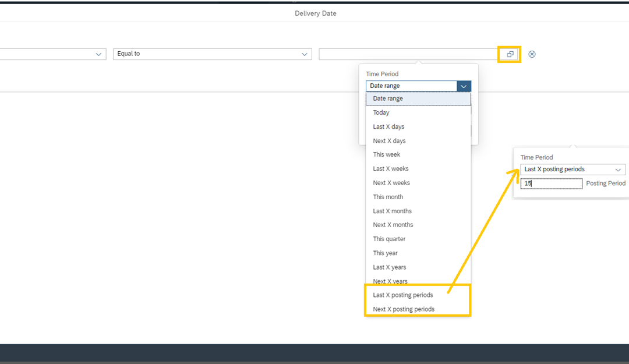629x364 pixels.
Task: Select Last X months option
Action: 392,211
